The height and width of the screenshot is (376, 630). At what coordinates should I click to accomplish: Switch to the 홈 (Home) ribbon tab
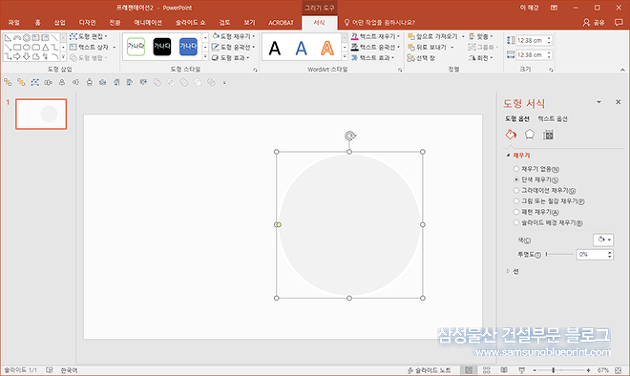(37, 22)
